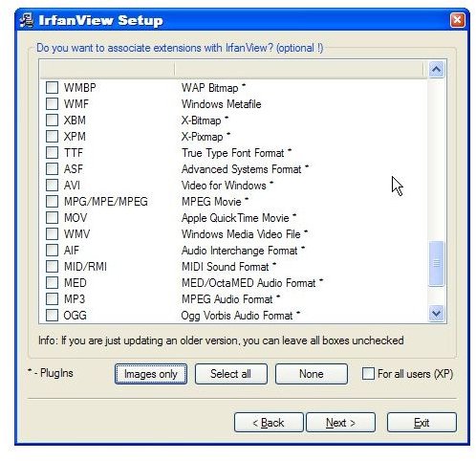Screen dimensions: 476x461
Task: Close the IrfanView Setup window
Action: (457, 20)
